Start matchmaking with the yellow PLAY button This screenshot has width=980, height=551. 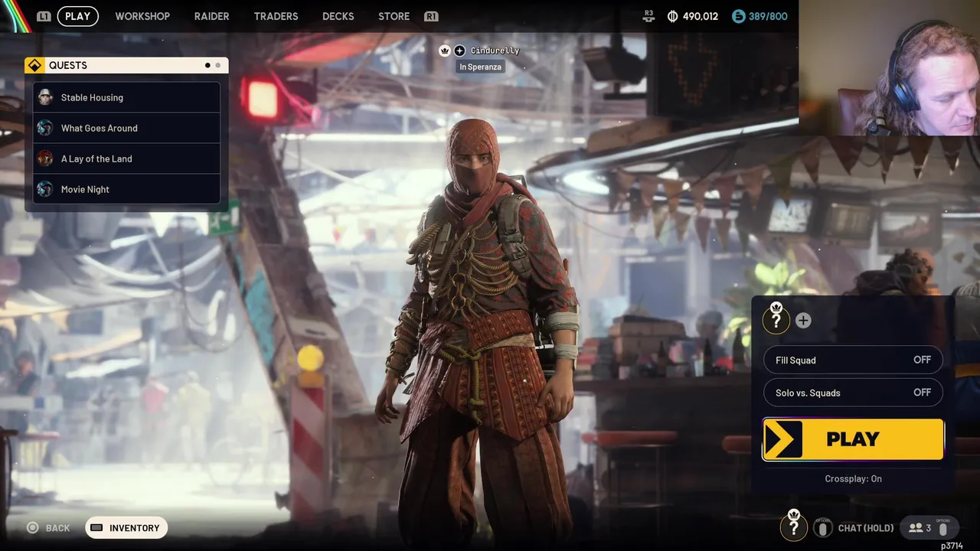pyautogui.click(x=853, y=439)
